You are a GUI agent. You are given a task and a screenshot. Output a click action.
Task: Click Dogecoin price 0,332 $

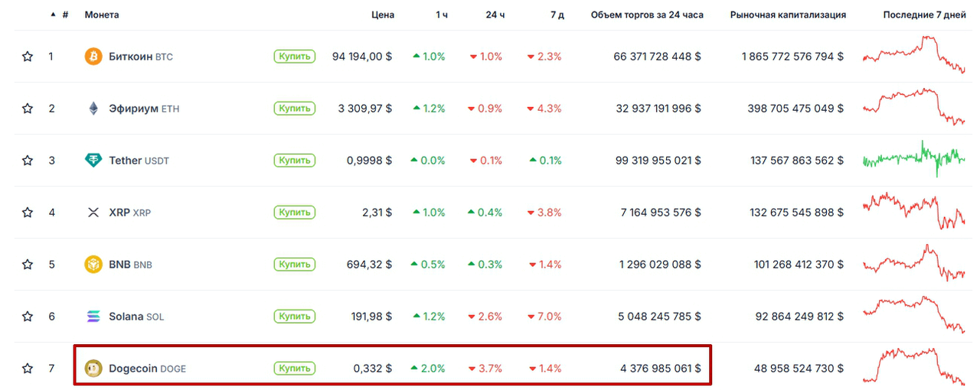click(373, 369)
